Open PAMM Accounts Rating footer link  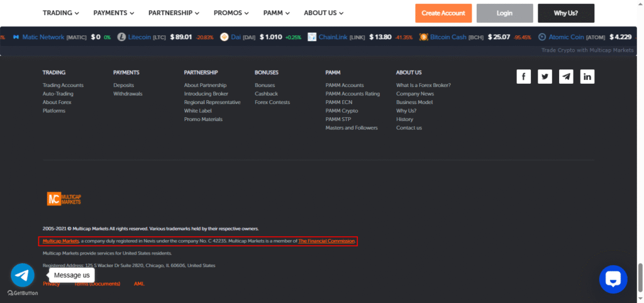(x=353, y=94)
